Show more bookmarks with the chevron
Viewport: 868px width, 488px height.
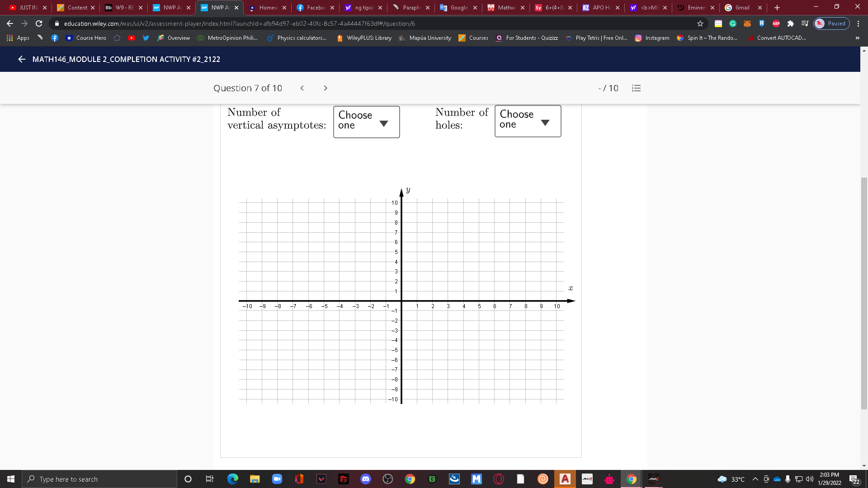[x=857, y=38]
